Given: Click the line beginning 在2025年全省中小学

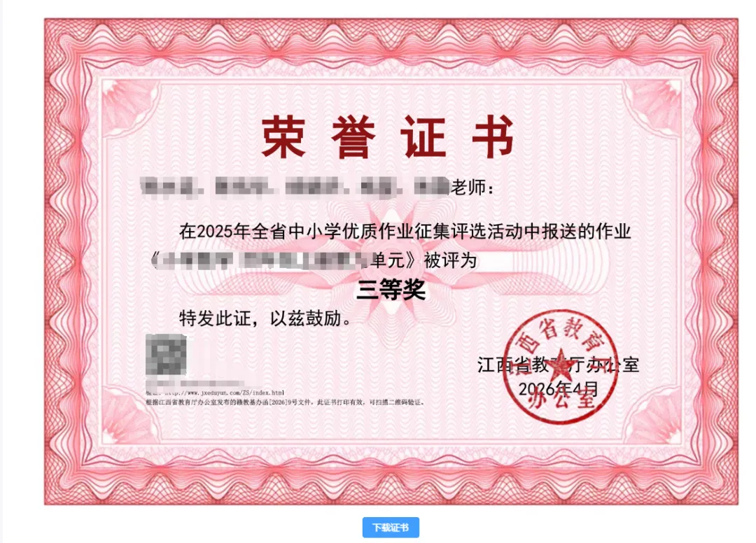Looking at the screenshot, I should coord(405,232).
